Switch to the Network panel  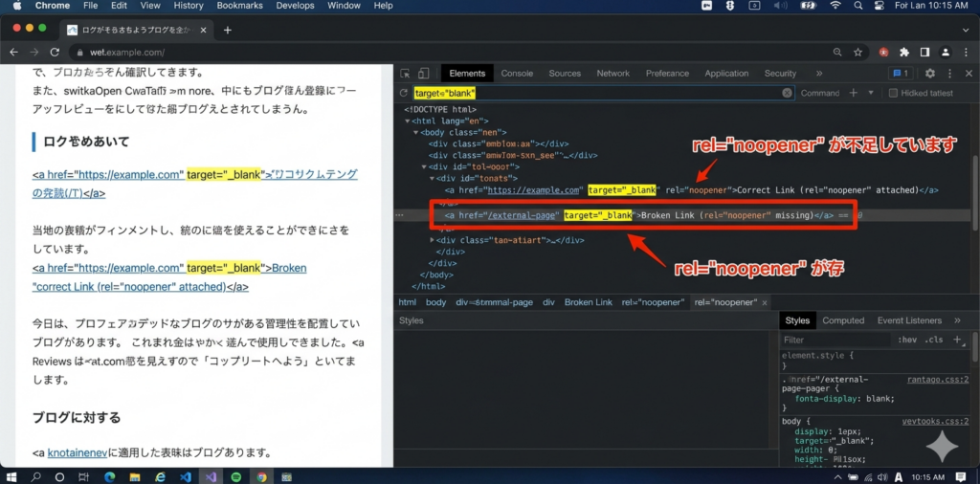point(613,73)
